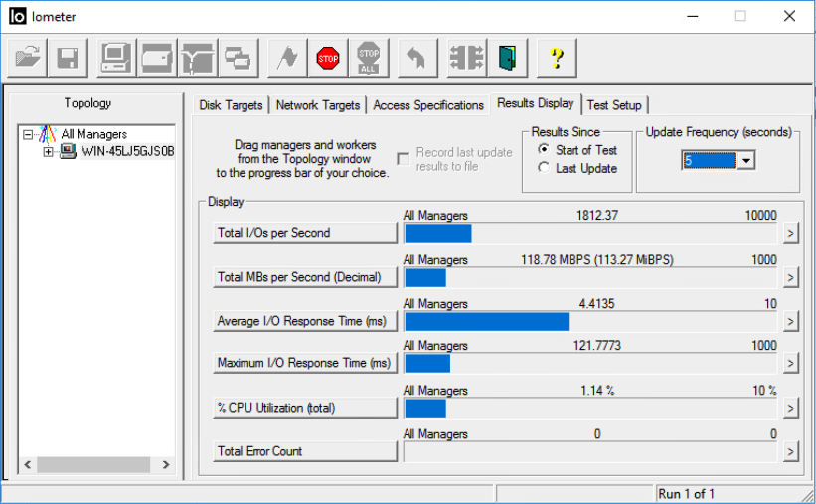
Task: Switch to Network Targets tab
Action: pos(317,105)
